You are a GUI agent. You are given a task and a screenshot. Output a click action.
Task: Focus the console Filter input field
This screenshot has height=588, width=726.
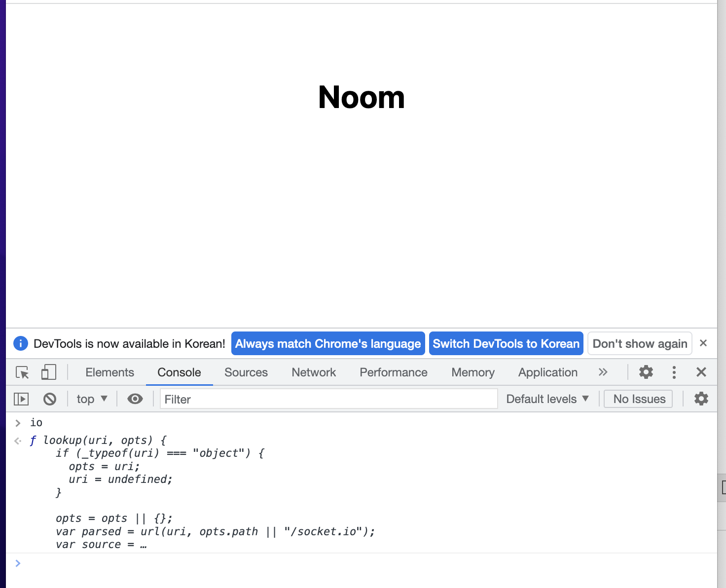(328, 399)
